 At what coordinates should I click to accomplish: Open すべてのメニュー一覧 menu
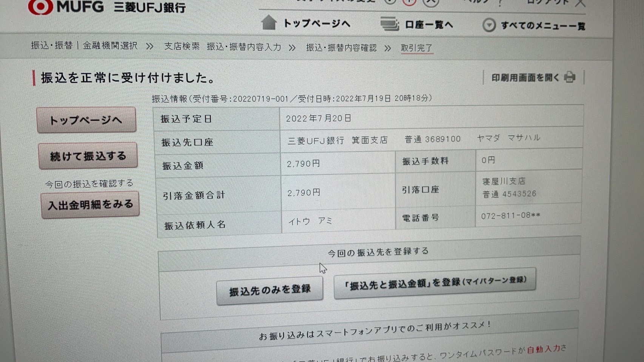[x=543, y=26]
